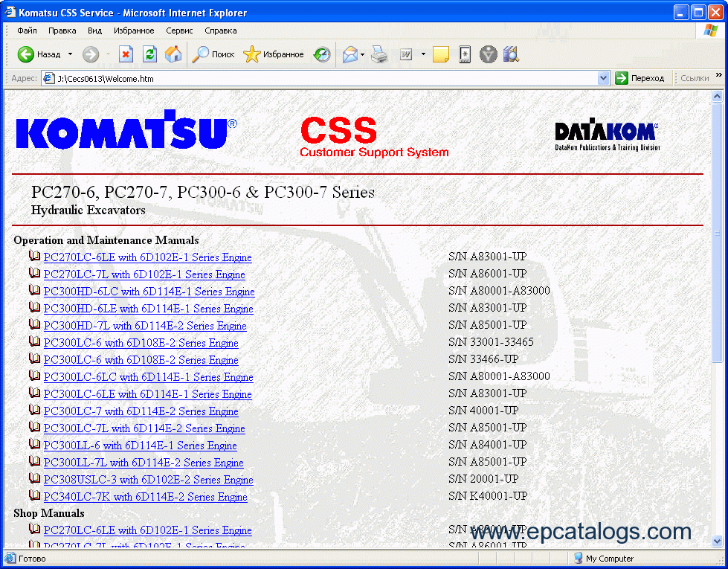This screenshot has width=728, height=569.
Task: Open PC300LL-7L with 6D114E-2 manual link
Action: pos(144,463)
